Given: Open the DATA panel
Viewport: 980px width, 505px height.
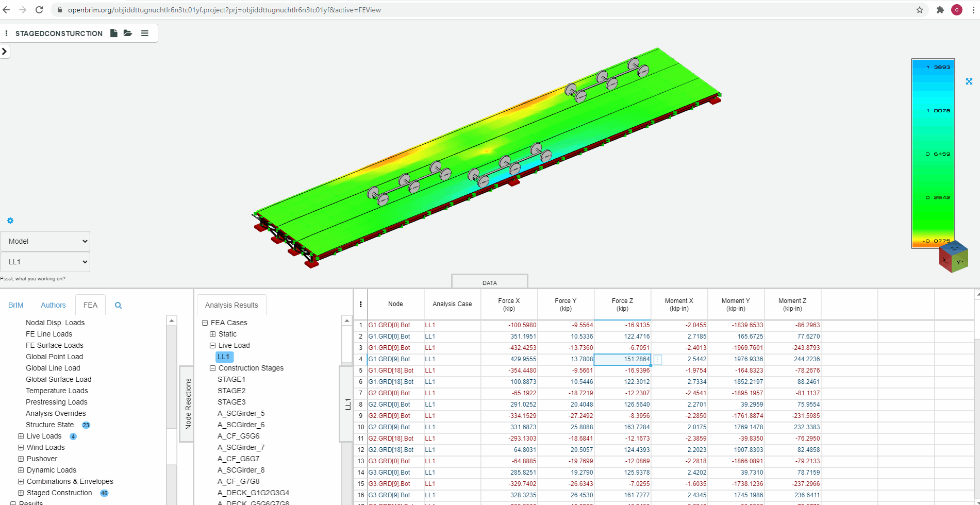Looking at the screenshot, I should 490,282.
